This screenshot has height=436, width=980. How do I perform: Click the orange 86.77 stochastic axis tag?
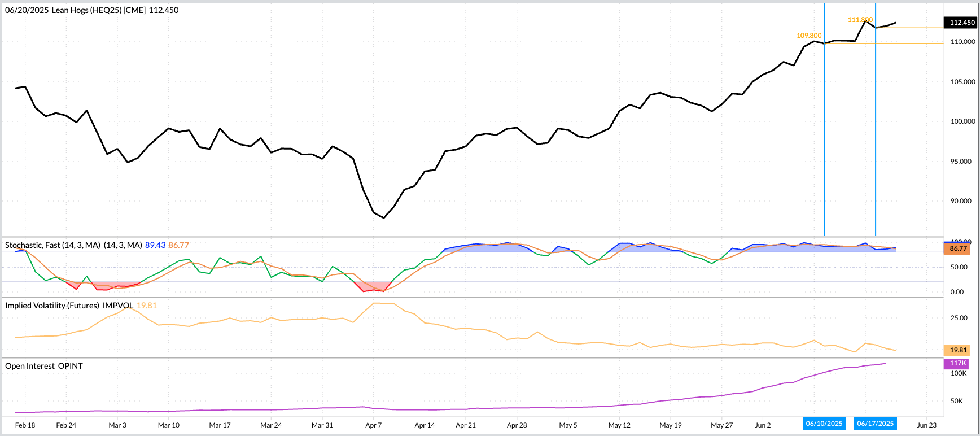(x=958, y=248)
